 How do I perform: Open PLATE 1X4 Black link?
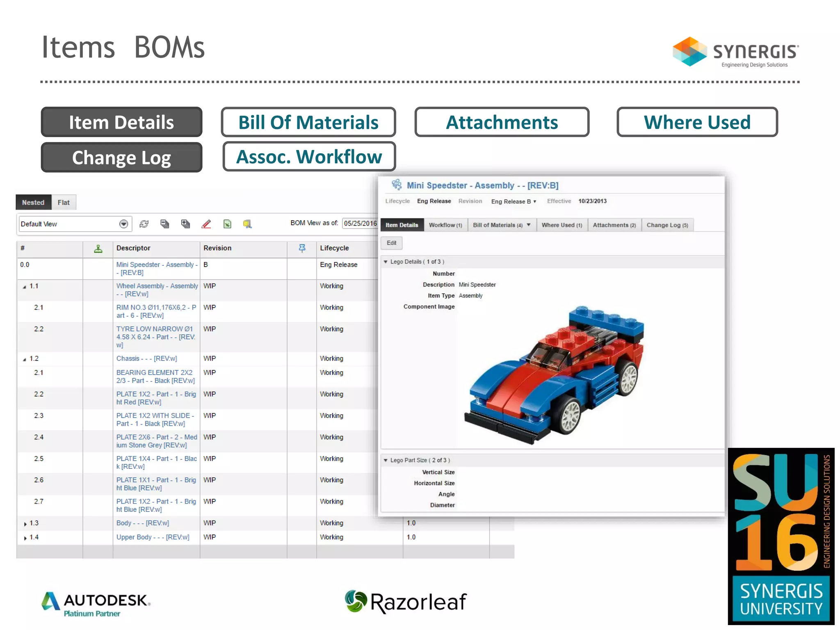(157, 463)
